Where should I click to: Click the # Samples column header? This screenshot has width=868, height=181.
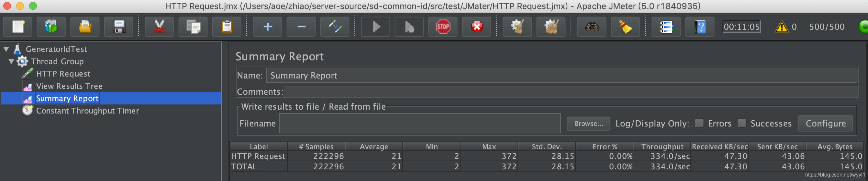pos(316,147)
